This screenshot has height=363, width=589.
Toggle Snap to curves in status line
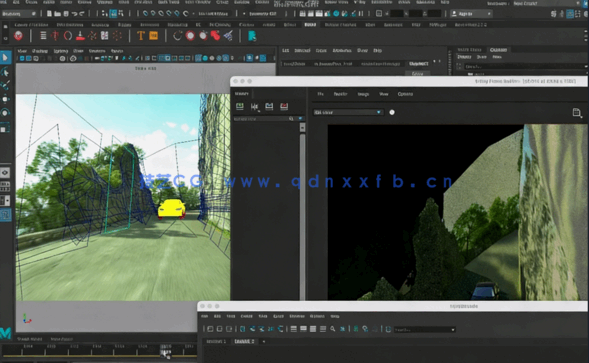pyautogui.click(x=153, y=14)
